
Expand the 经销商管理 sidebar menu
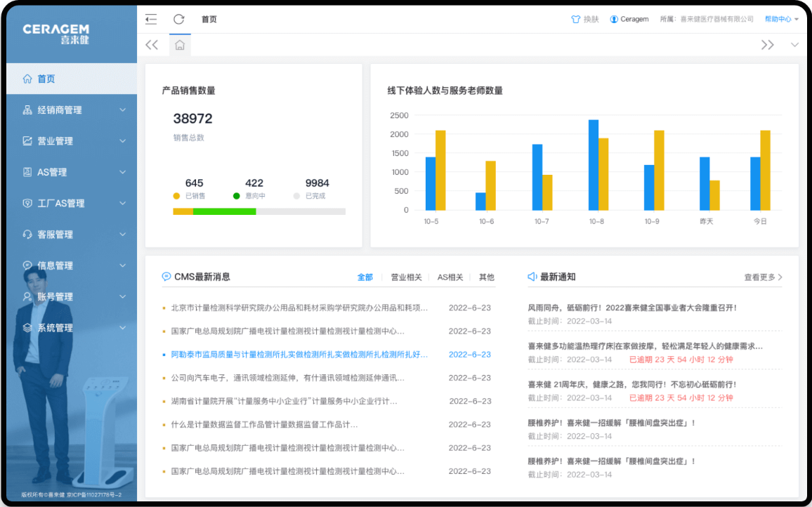coord(72,110)
